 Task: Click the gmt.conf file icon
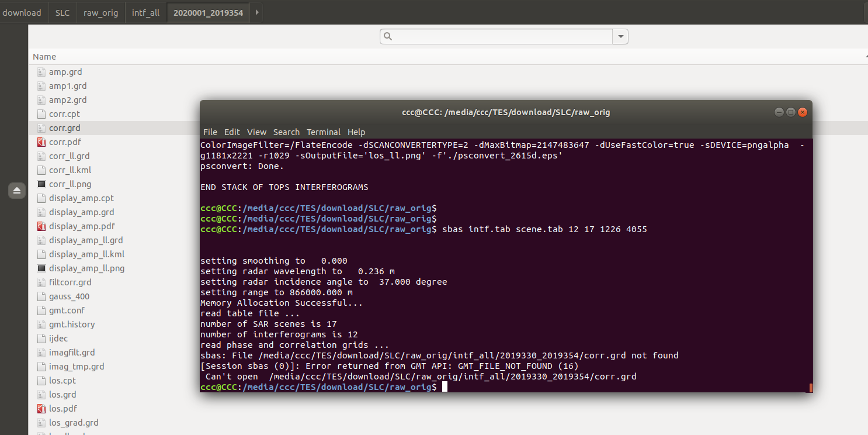(41, 310)
